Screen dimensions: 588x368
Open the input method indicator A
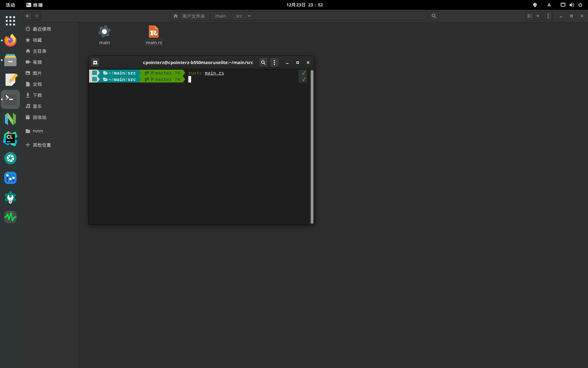click(549, 5)
